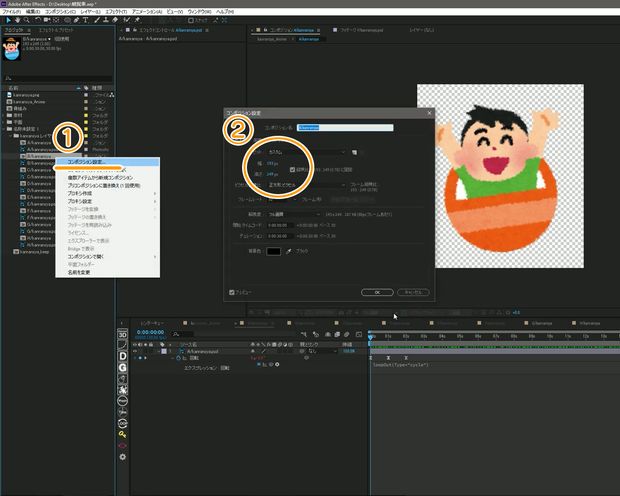
Task: Open the frame rate dropdown in dialog
Action: pyautogui.click(x=283, y=200)
